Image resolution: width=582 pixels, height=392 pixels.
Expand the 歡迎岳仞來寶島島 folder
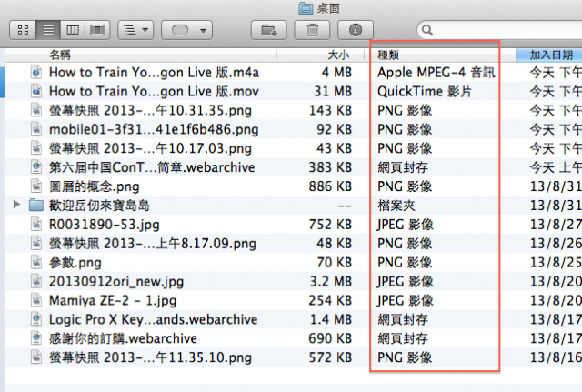pos(16,206)
